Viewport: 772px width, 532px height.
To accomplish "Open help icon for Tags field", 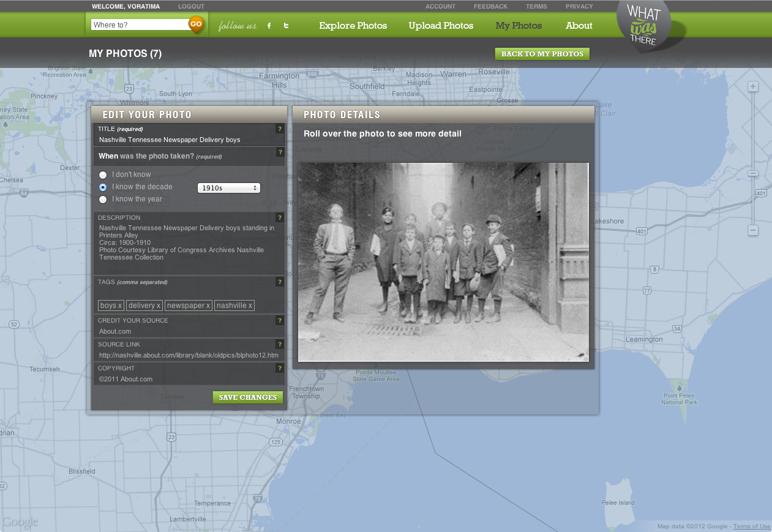I will pos(280,282).
